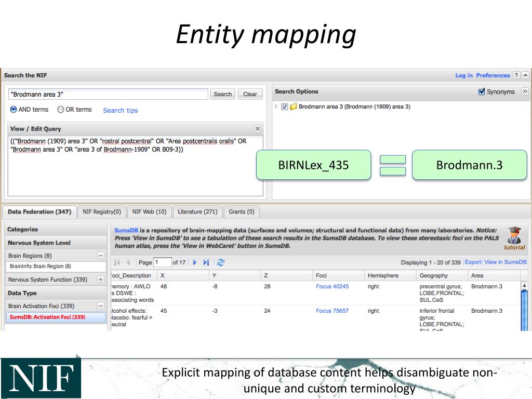Click the results table vertical scrollbar

[x=524, y=305]
